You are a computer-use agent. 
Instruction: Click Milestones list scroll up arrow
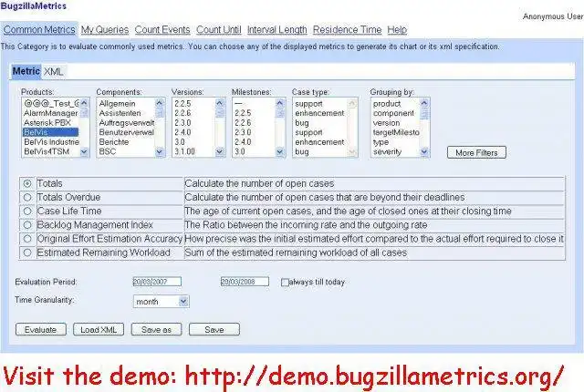pos(280,103)
